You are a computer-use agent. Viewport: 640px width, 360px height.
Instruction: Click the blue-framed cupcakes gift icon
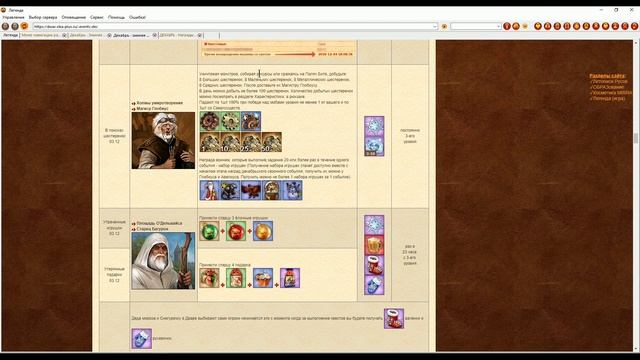tap(263, 278)
